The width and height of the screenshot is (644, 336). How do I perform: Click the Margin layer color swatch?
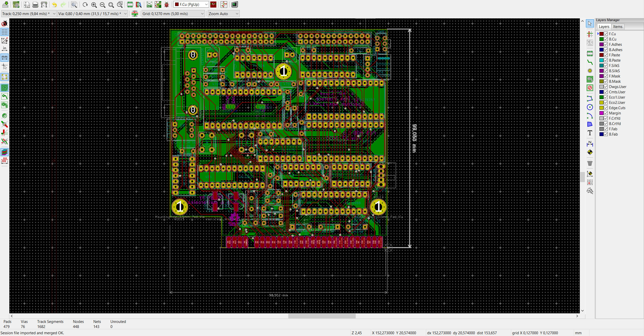click(x=601, y=113)
